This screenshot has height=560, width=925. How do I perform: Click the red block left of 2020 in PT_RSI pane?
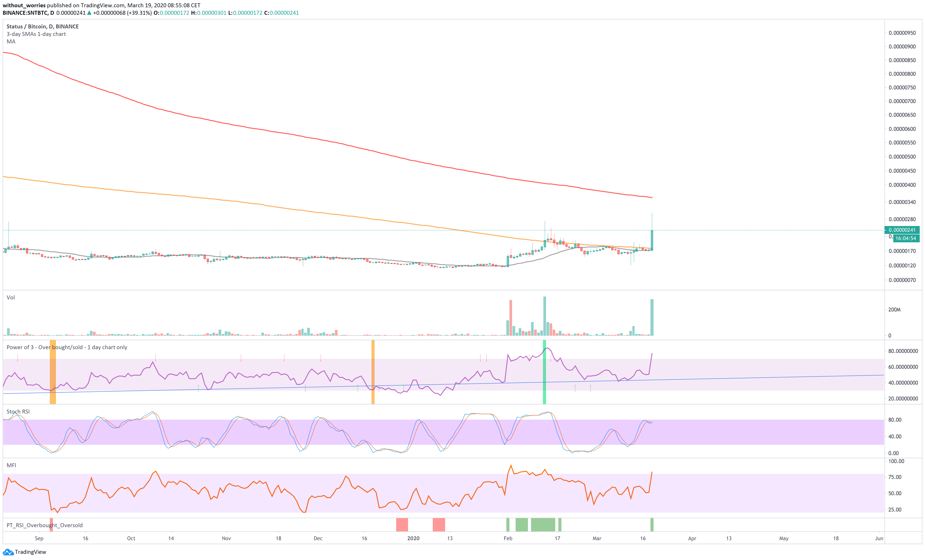[x=402, y=525]
